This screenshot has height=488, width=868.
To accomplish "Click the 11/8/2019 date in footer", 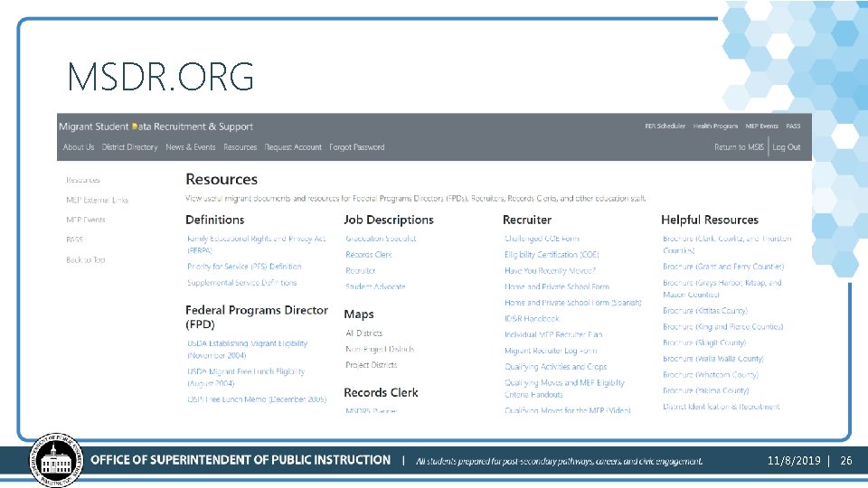I will 794,460.
